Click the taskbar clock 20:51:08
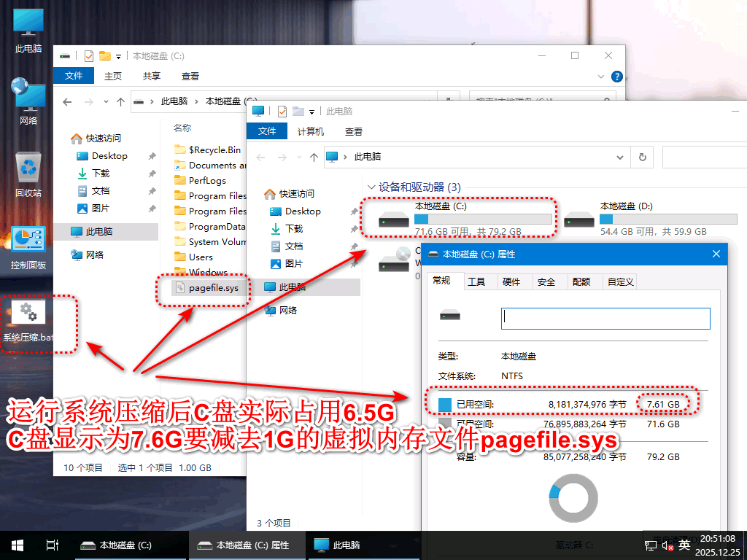 (x=717, y=539)
